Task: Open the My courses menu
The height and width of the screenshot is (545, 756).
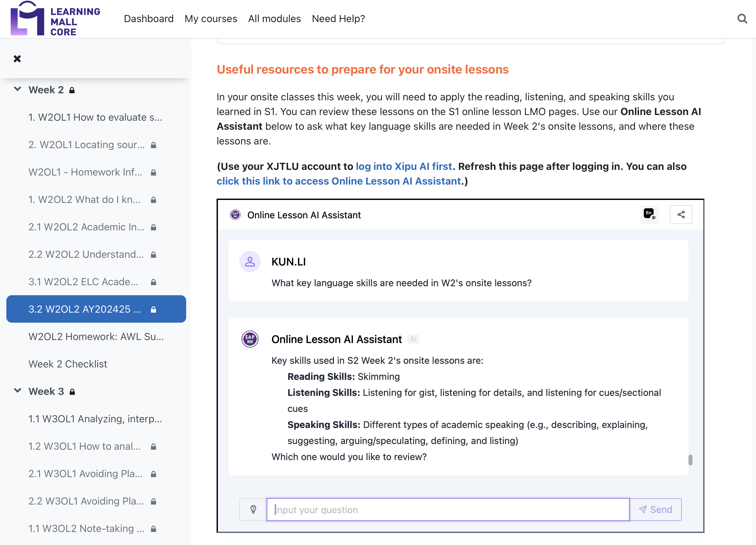Action: coord(211,19)
